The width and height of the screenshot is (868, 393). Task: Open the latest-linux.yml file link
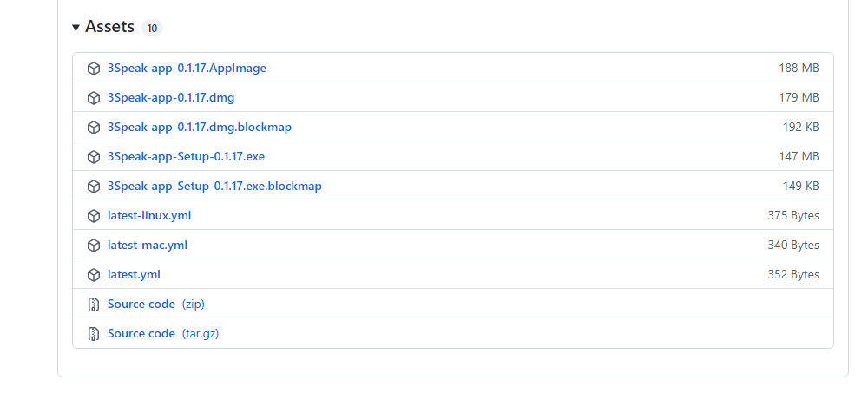click(x=149, y=215)
